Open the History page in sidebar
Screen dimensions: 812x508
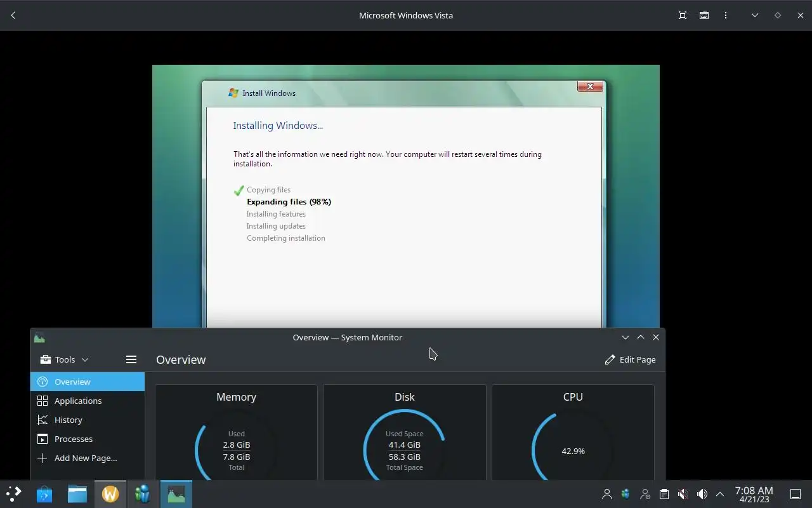pos(88,420)
